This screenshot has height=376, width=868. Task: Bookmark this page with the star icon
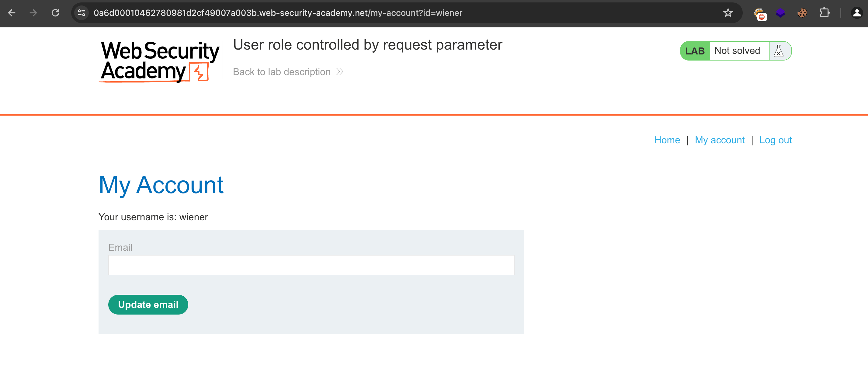pos(728,13)
